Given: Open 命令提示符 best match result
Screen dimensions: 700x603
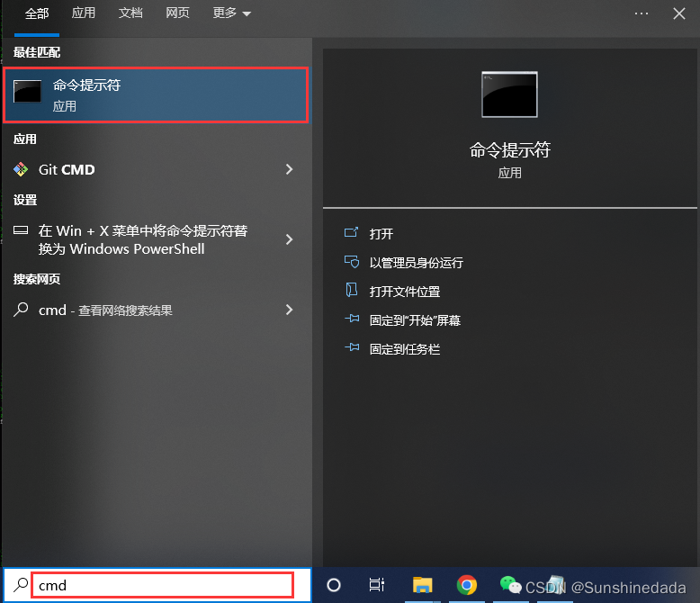Looking at the screenshot, I should click(156, 94).
